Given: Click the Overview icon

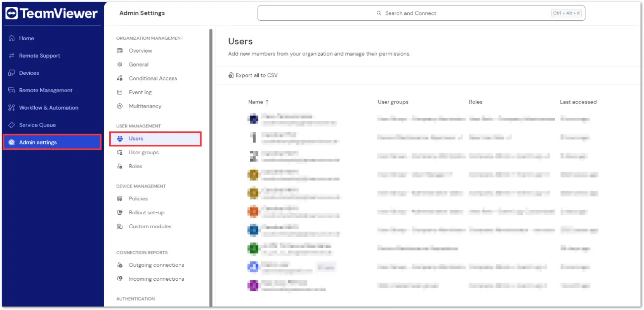Looking at the screenshot, I should (120, 51).
